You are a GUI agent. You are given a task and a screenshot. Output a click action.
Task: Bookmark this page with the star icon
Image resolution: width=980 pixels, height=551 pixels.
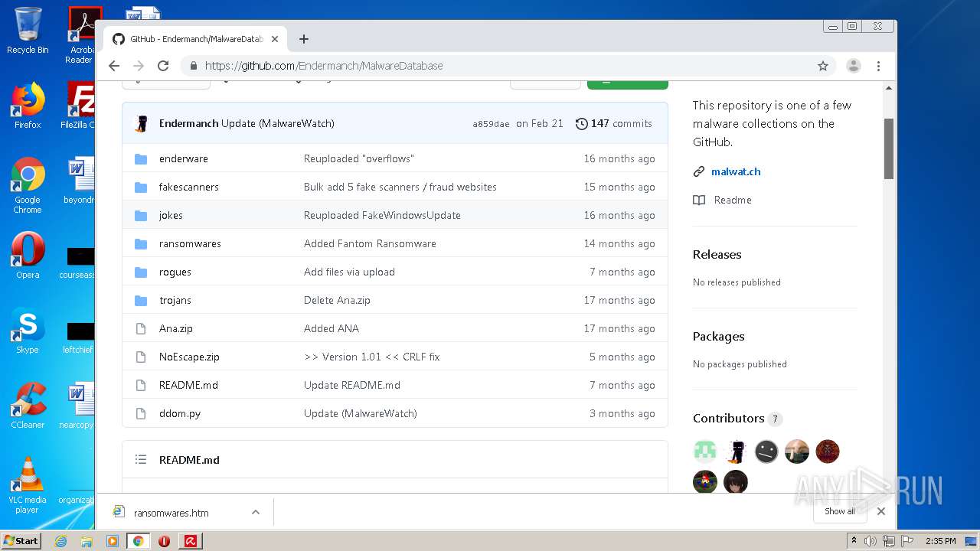(x=823, y=66)
